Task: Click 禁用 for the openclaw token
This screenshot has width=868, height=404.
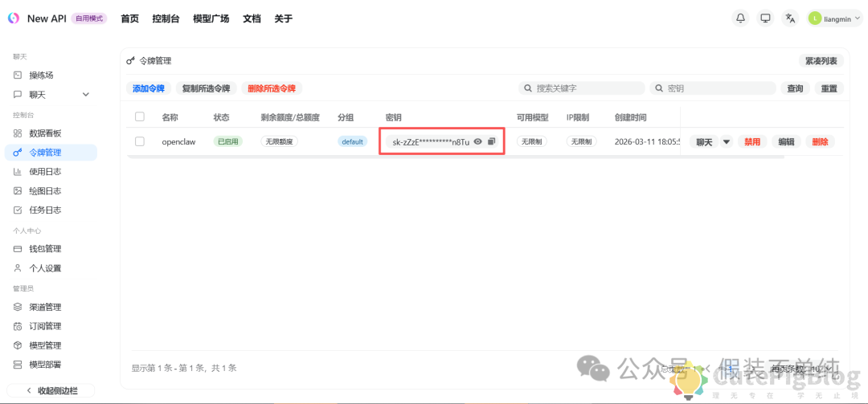Action: (752, 141)
